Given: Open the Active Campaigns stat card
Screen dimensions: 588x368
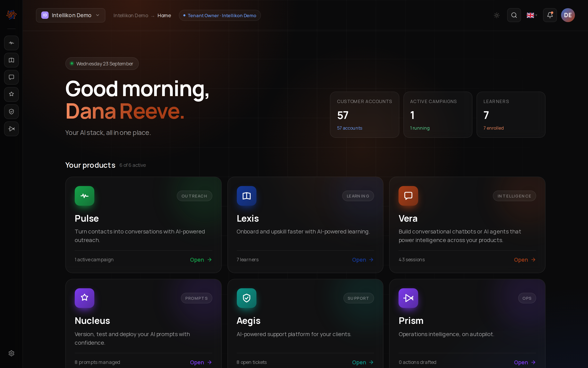Looking at the screenshot, I should (438, 115).
